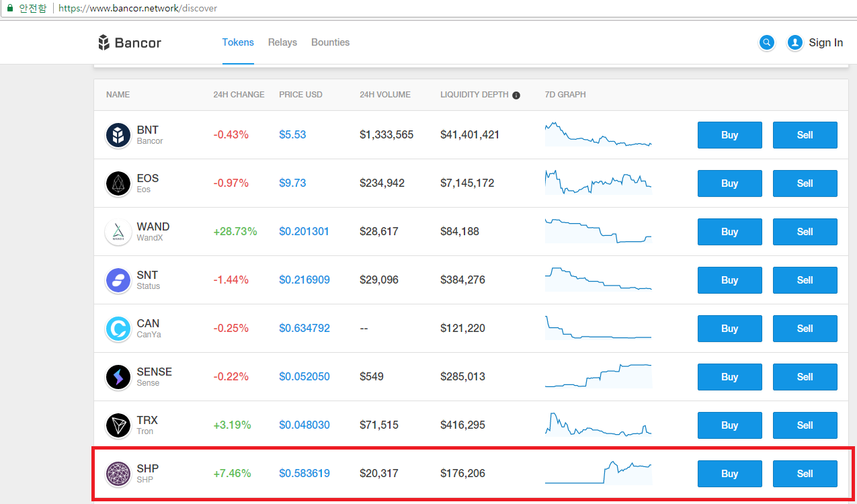Click the SHP 7-day graph

[x=598, y=473]
